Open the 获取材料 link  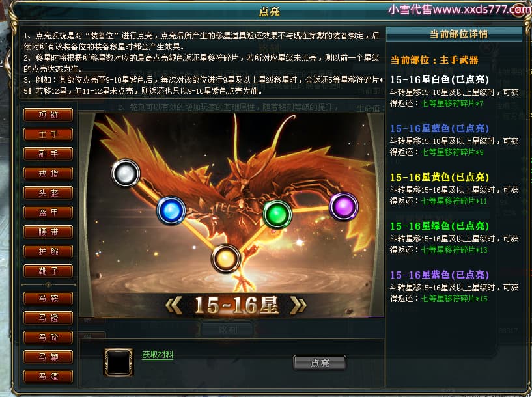[158, 355]
